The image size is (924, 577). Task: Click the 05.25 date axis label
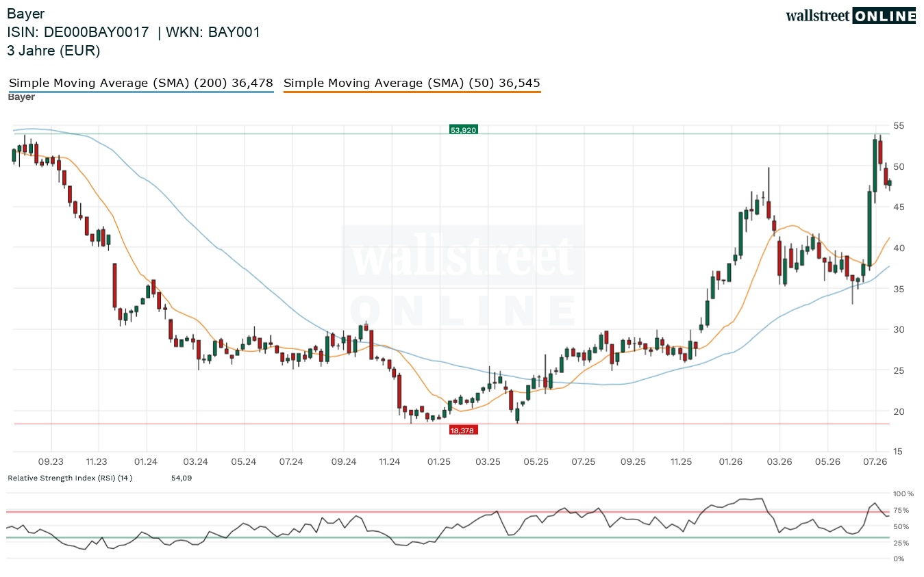(x=536, y=462)
